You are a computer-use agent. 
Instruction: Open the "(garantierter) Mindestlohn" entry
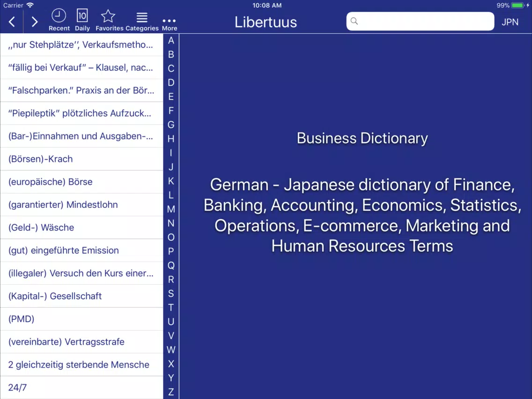(x=81, y=205)
